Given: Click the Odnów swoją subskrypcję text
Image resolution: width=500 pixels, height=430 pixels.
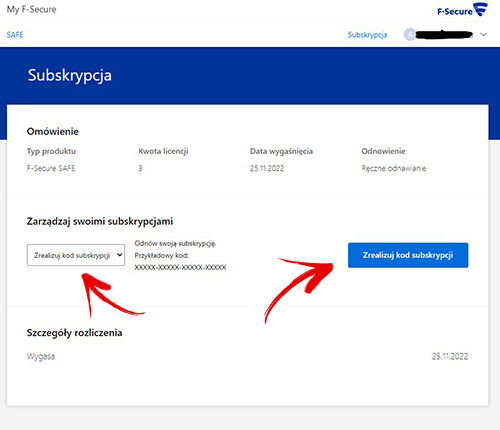Looking at the screenshot, I should (x=175, y=244).
